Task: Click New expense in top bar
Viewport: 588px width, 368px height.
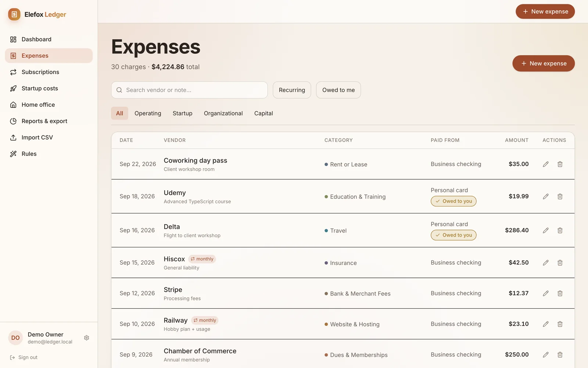Action: tap(545, 11)
